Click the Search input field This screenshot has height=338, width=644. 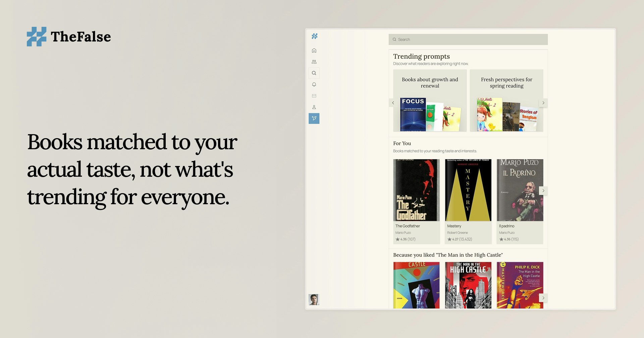coord(468,40)
